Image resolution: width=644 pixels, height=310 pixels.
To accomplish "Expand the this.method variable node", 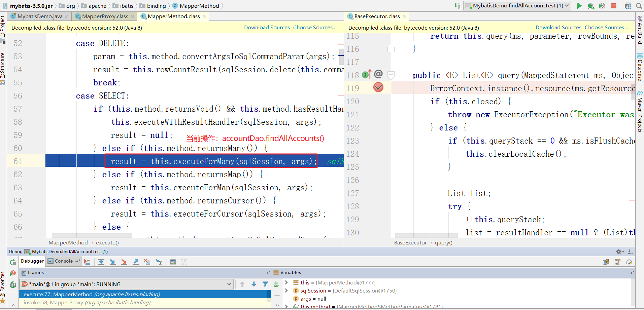I will 286,306.
